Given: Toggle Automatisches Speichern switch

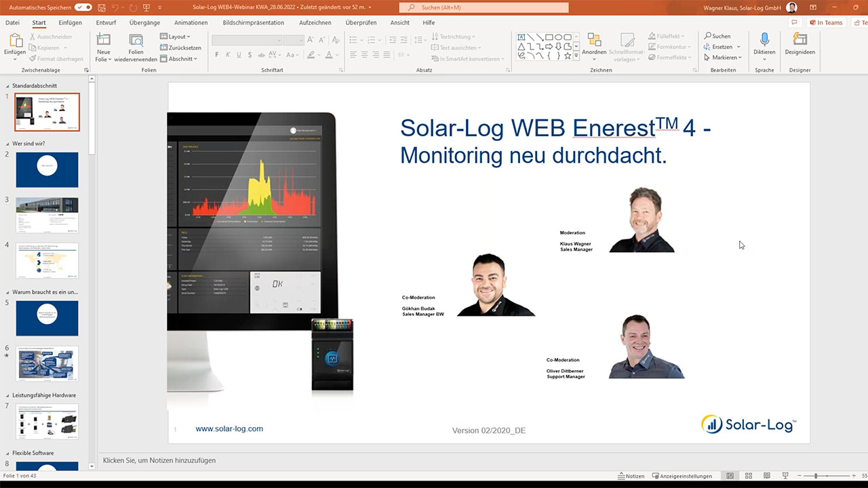Looking at the screenshot, I should (83, 7).
